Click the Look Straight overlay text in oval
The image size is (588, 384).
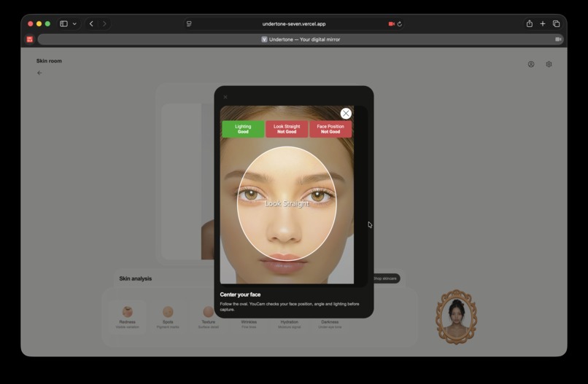(287, 203)
